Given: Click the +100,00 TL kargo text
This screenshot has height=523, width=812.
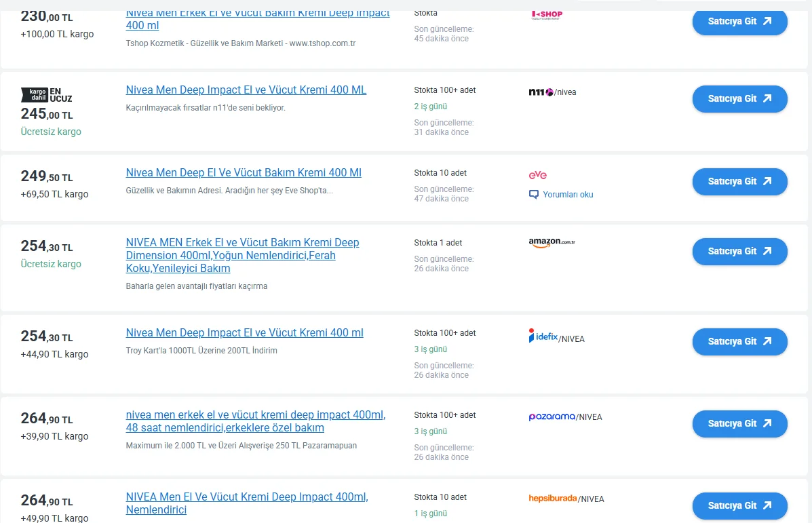Looking at the screenshot, I should [x=57, y=34].
